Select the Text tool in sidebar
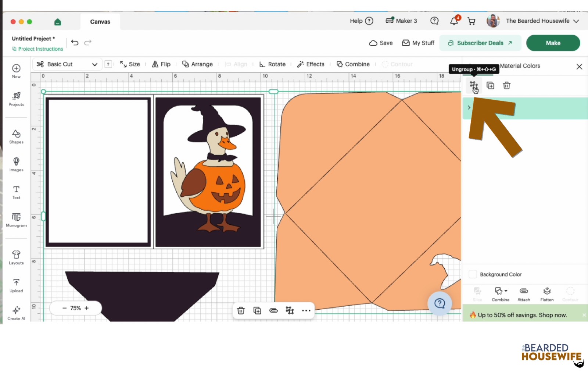 point(16,192)
